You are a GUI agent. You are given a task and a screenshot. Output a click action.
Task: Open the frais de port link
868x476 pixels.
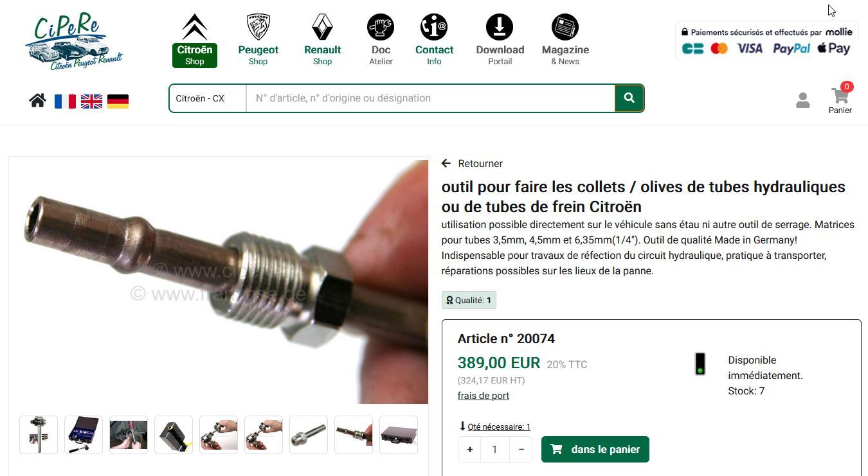pyautogui.click(x=484, y=396)
